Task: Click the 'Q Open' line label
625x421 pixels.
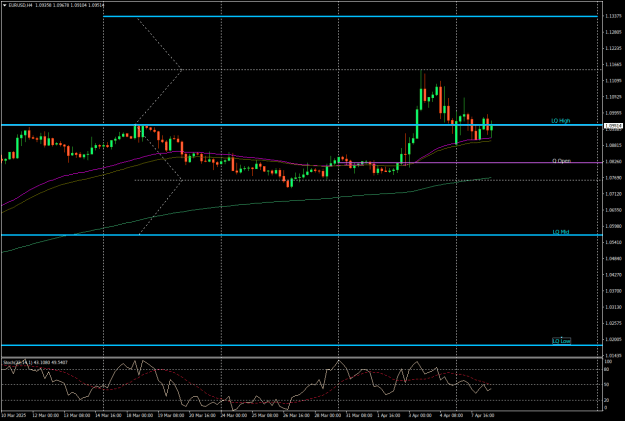Action: tap(561, 161)
